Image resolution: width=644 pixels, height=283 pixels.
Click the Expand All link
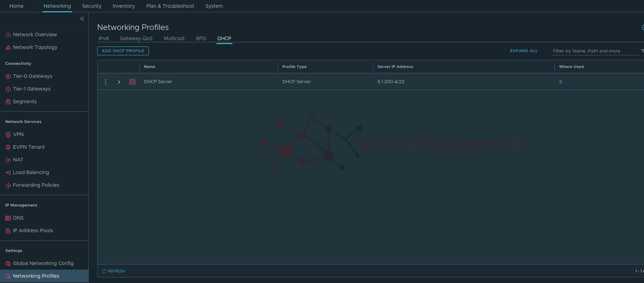524,51
